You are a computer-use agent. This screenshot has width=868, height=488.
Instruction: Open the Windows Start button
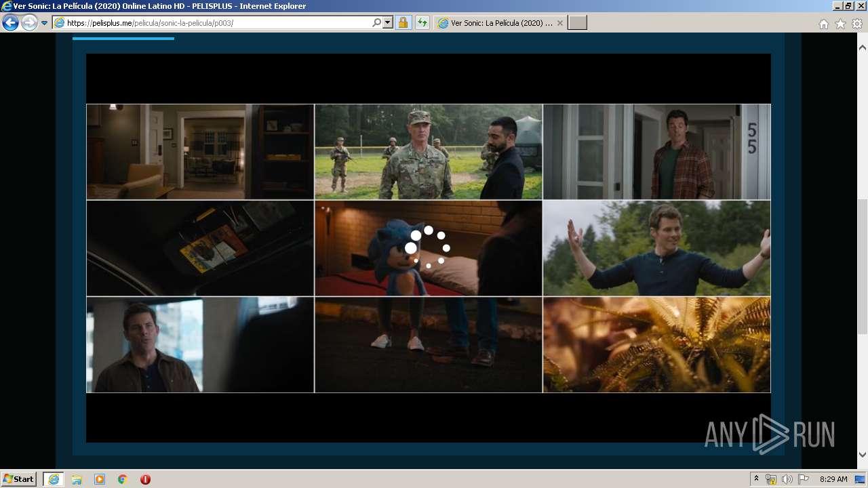point(19,479)
